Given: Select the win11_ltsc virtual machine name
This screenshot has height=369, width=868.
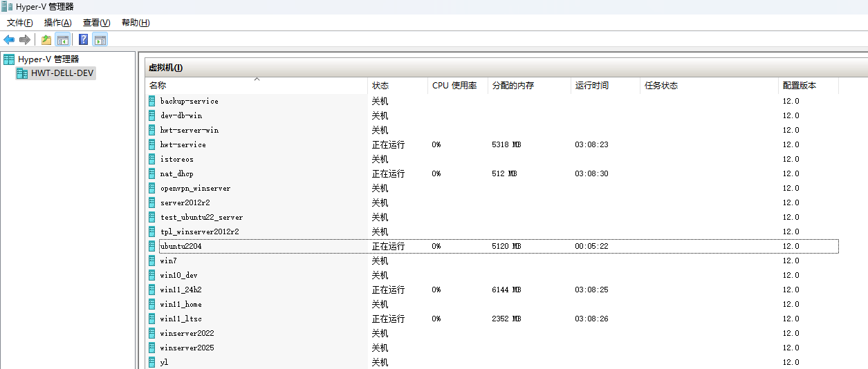Looking at the screenshot, I should [x=181, y=319].
